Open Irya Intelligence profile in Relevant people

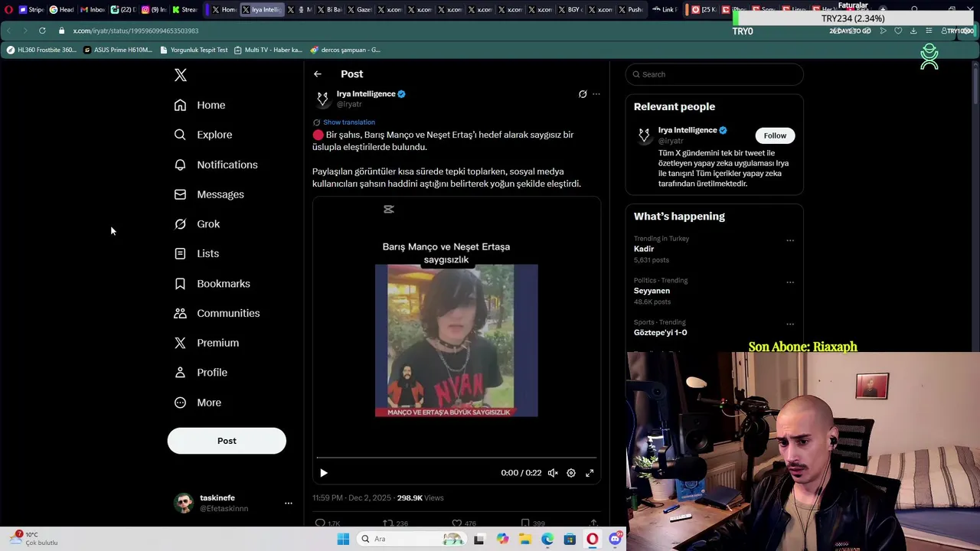[688, 130]
